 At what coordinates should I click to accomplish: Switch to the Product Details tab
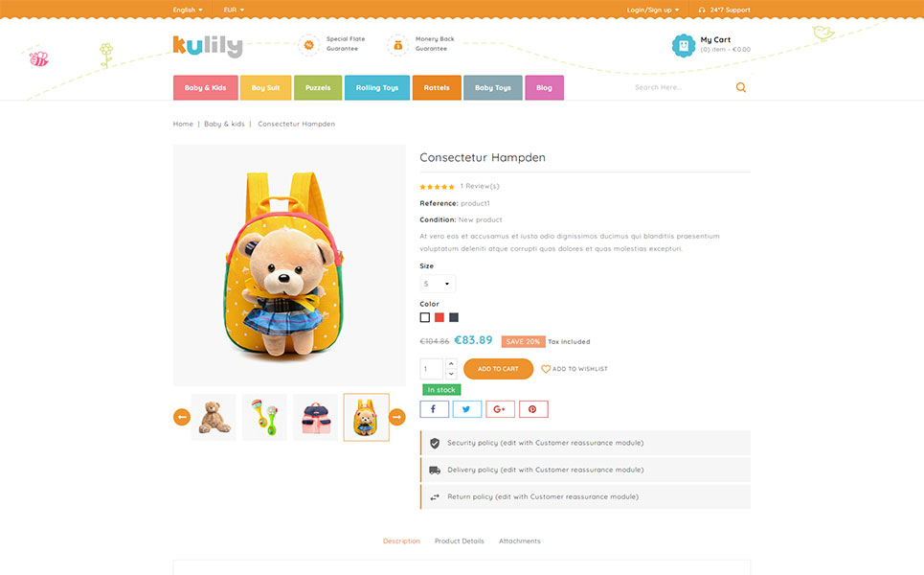point(459,540)
